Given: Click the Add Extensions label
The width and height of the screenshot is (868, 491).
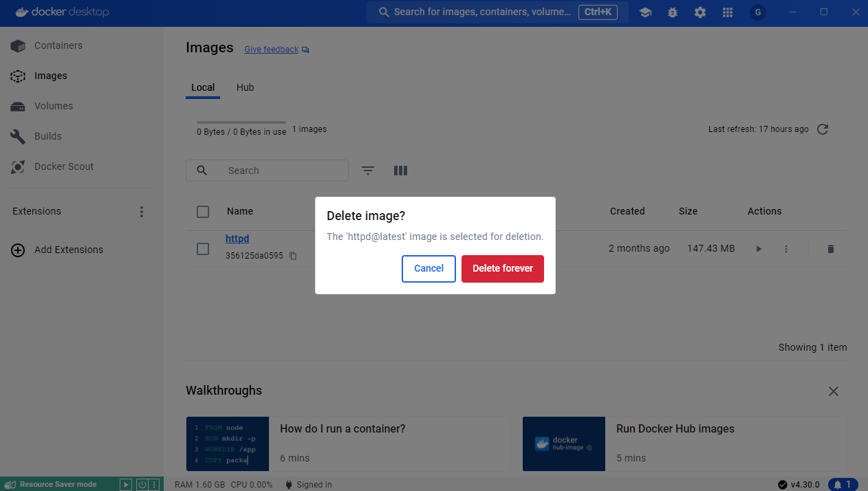Looking at the screenshot, I should coord(69,250).
